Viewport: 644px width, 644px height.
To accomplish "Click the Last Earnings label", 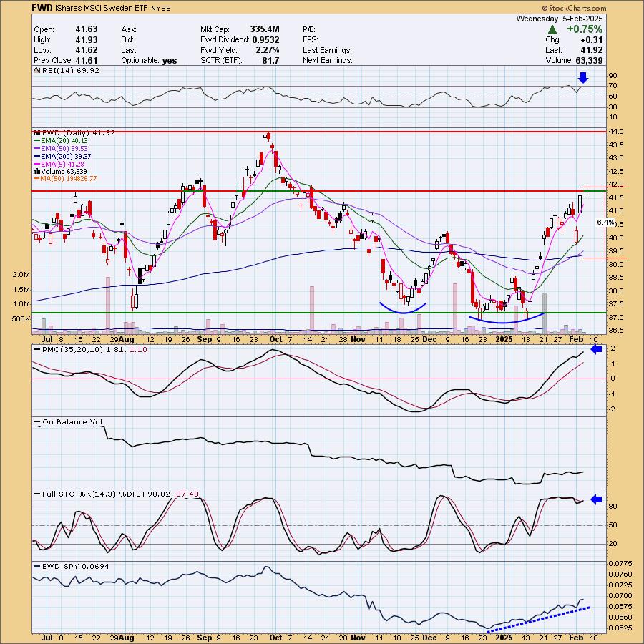I will point(327,50).
